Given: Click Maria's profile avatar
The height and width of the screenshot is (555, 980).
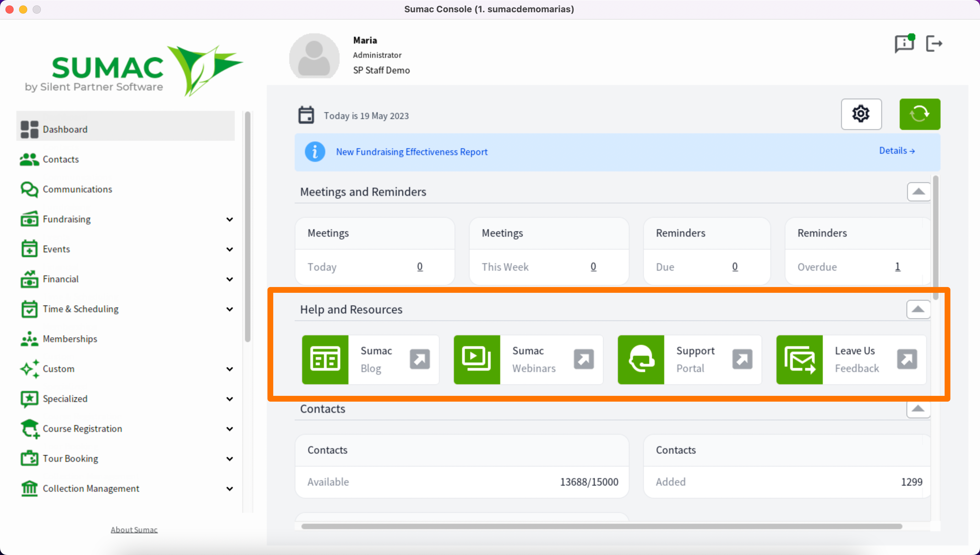Looking at the screenshot, I should pyautogui.click(x=314, y=56).
